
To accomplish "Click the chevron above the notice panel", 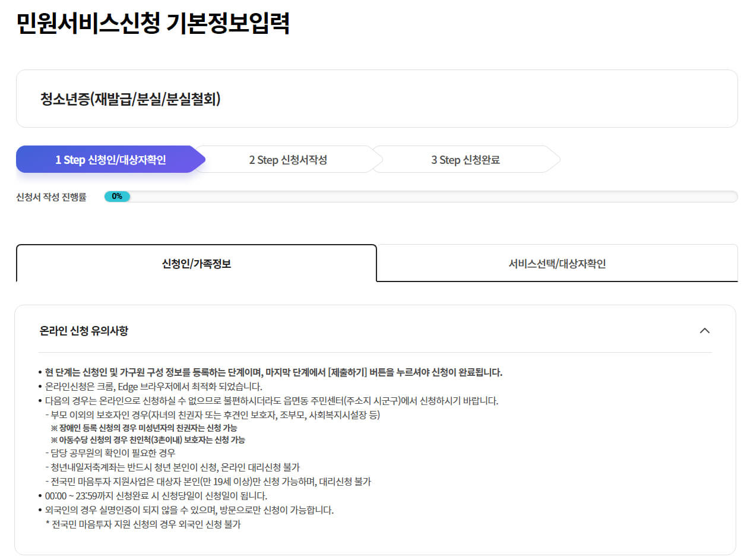I will pos(704,330).
